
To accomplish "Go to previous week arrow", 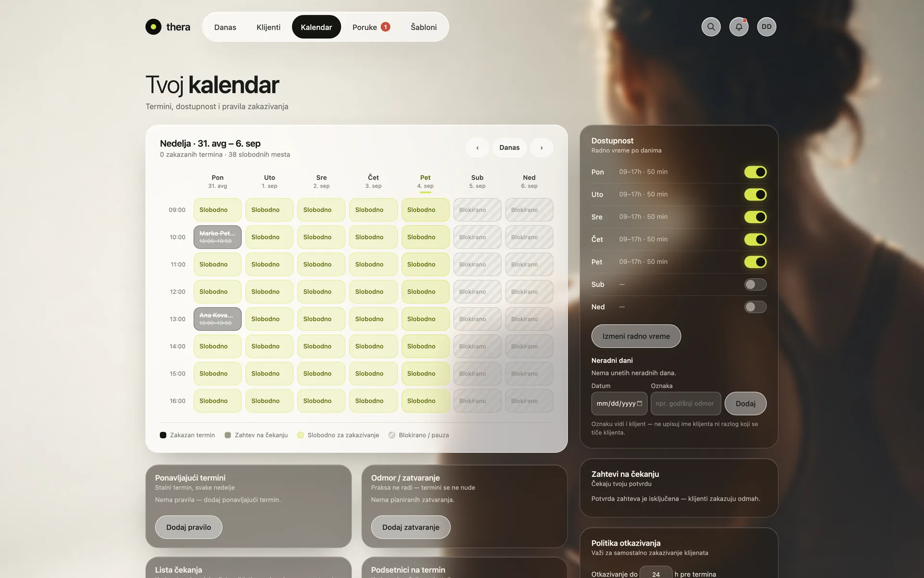I will tap(477, 148).
